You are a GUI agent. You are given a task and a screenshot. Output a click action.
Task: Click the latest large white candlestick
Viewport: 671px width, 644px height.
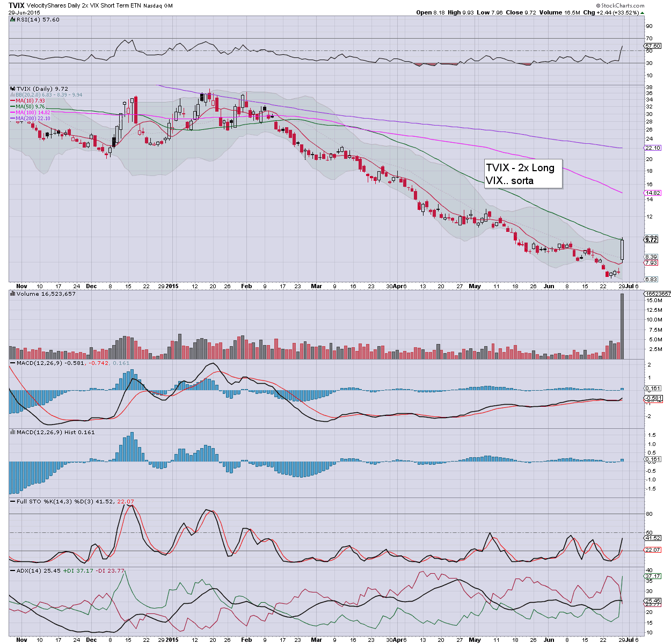pyautogui.click(x=622, y=250)
